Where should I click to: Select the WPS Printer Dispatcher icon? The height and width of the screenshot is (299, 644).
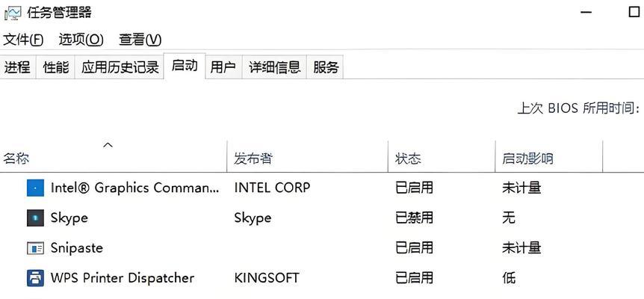point(35,278)
